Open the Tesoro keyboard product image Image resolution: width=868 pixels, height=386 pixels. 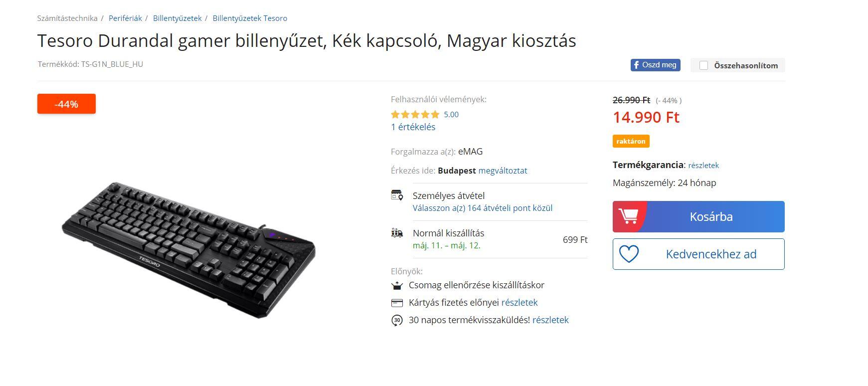pyautogui.click(x=188, y=249)
